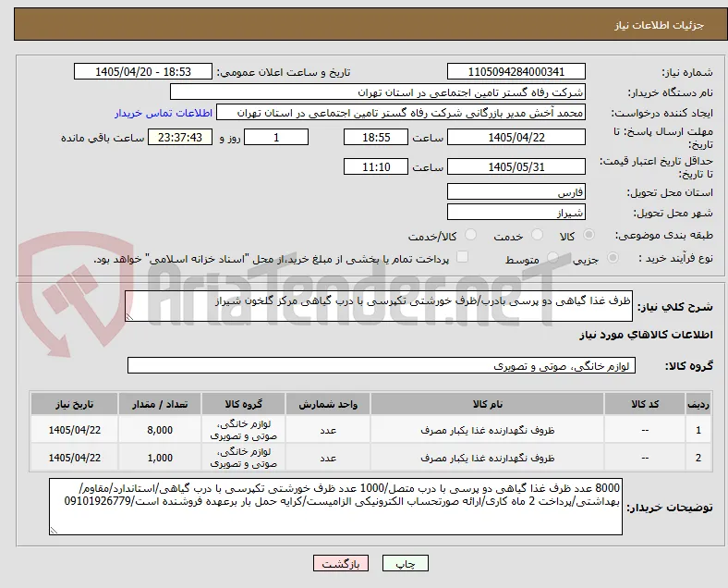Click the چاپ print button
The image size is (728, 588).
click(x=406, y=563)
